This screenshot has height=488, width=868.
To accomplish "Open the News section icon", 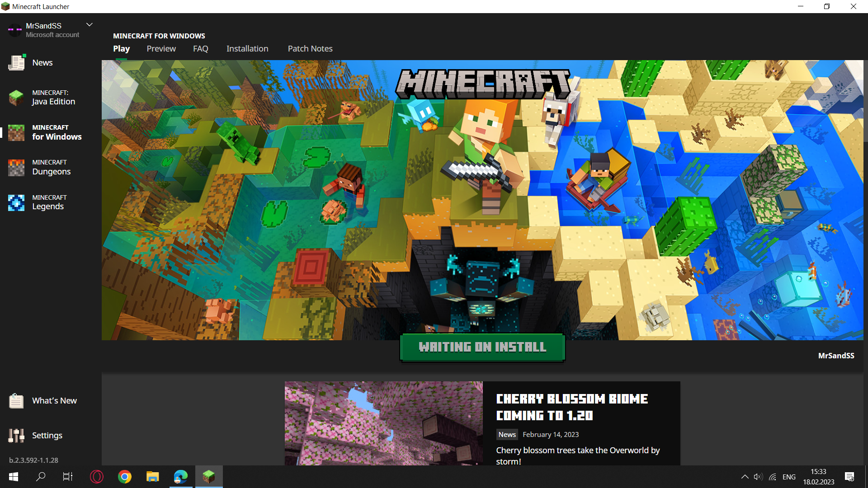I will [x=17, y=63].
